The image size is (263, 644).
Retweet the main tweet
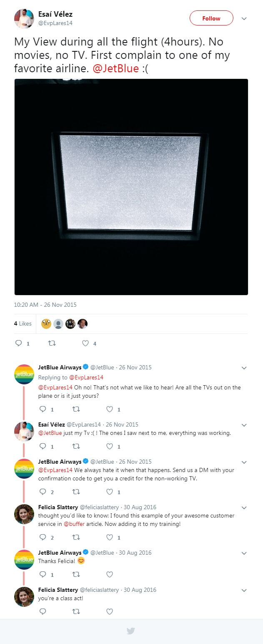(x=52, y=343)
